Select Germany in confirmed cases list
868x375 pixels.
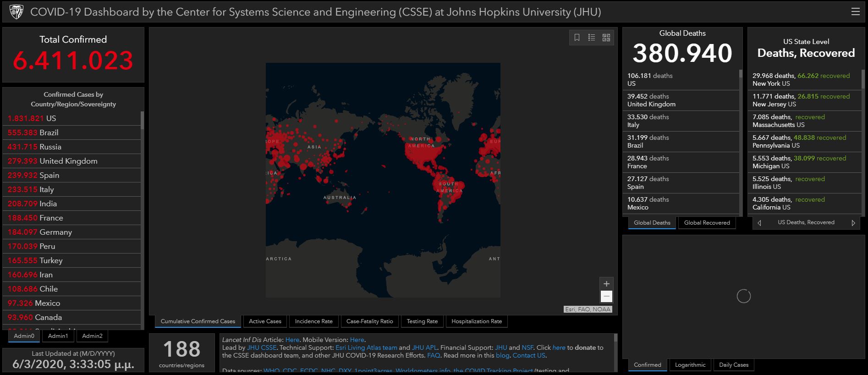coord(72,232)
